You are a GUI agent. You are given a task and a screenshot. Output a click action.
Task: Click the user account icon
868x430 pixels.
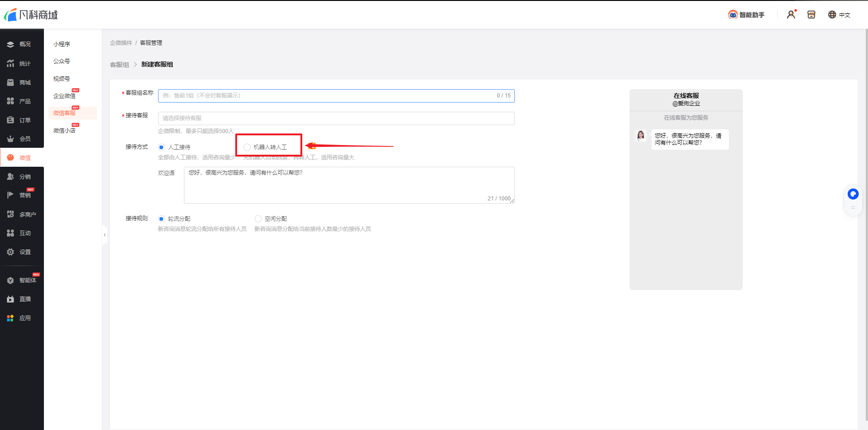coord(791,15)
